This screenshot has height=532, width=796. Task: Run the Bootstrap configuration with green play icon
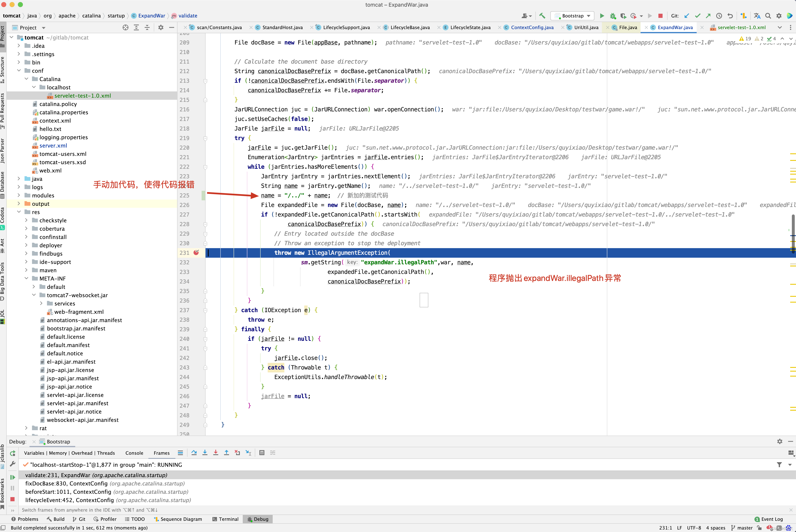click(602, 16)
